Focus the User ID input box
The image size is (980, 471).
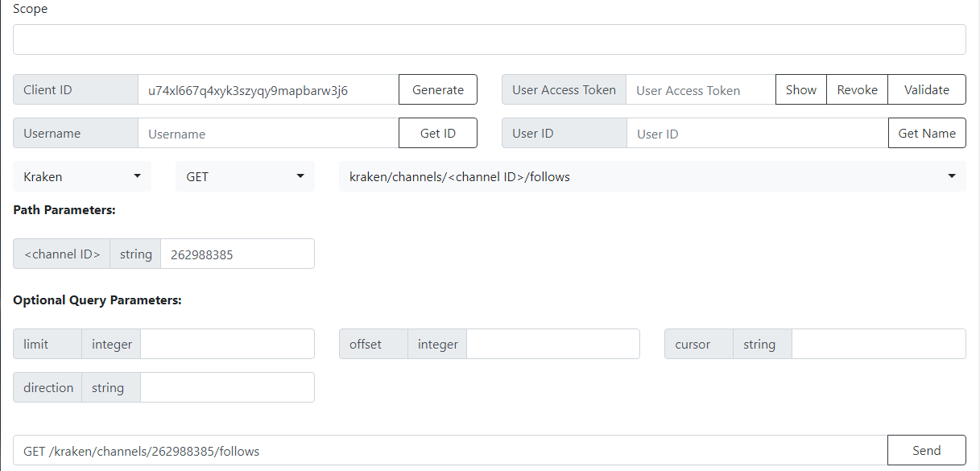point(757,134)
